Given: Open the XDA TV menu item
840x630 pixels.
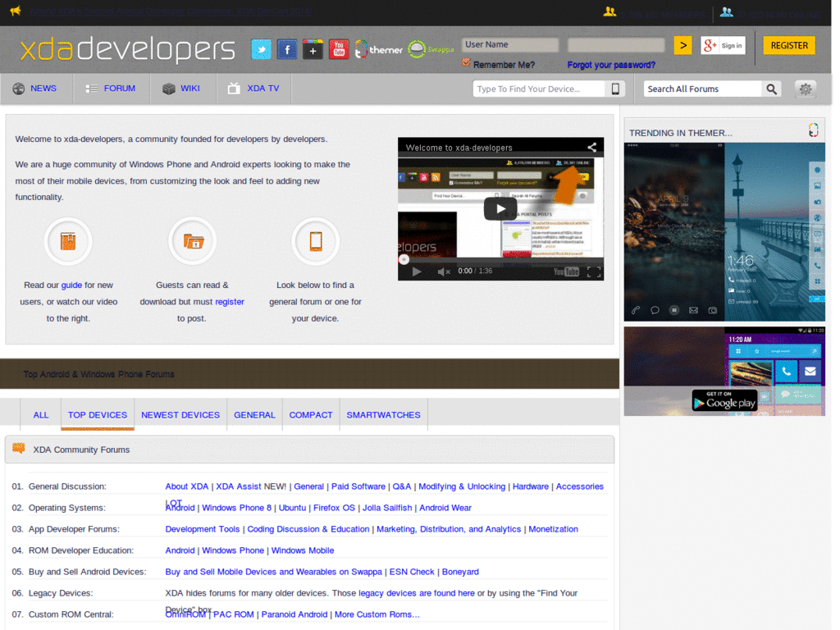Looking at the screenshot, I should [253, 89].
